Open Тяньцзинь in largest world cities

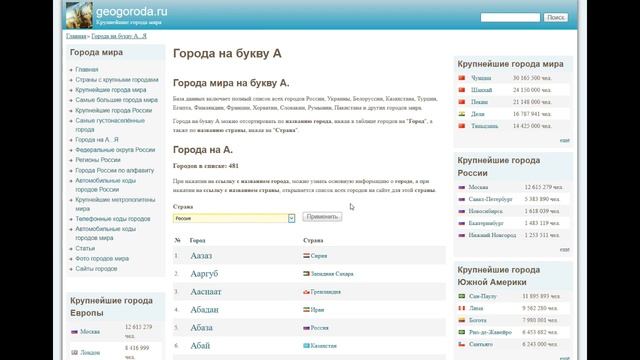[484, 126]
